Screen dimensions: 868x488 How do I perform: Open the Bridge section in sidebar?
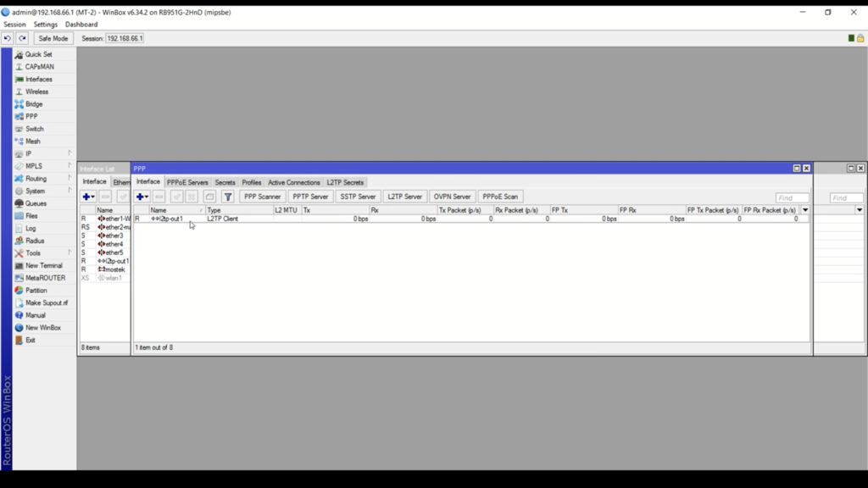34,104
